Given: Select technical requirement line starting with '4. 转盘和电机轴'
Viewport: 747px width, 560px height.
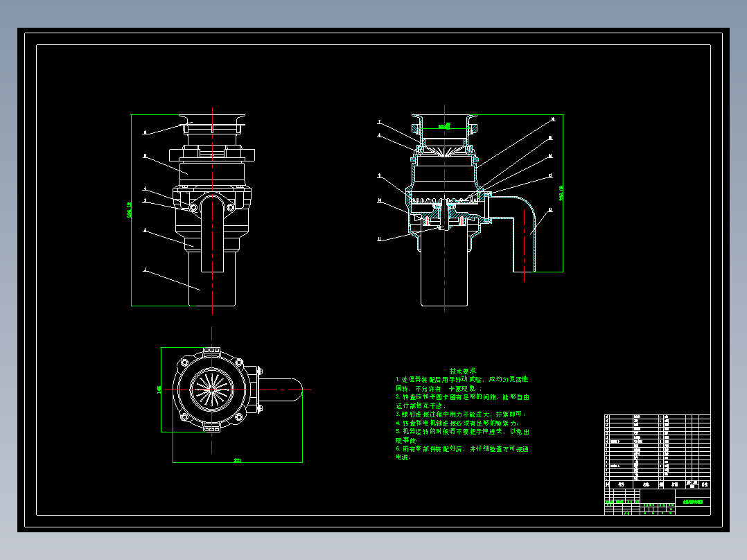Looking at the screenshot, I should 457,423.
